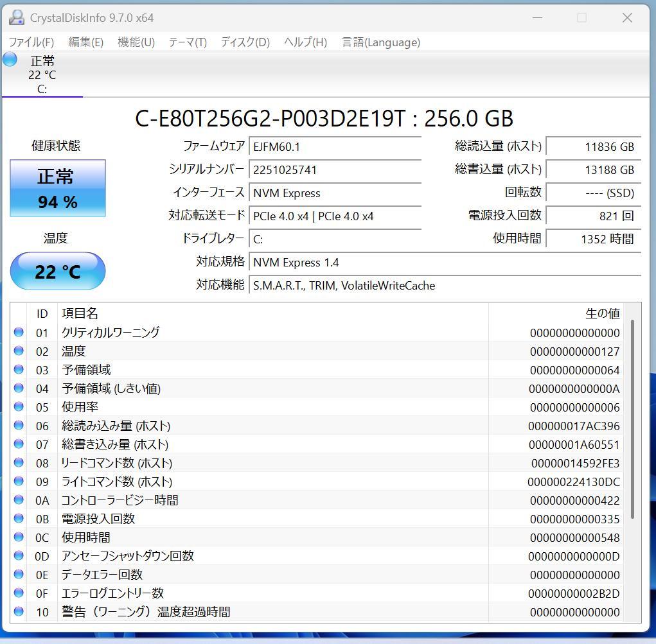
Task: Click the status dot for 電源投入回数 row
Action: coord(19,519)
